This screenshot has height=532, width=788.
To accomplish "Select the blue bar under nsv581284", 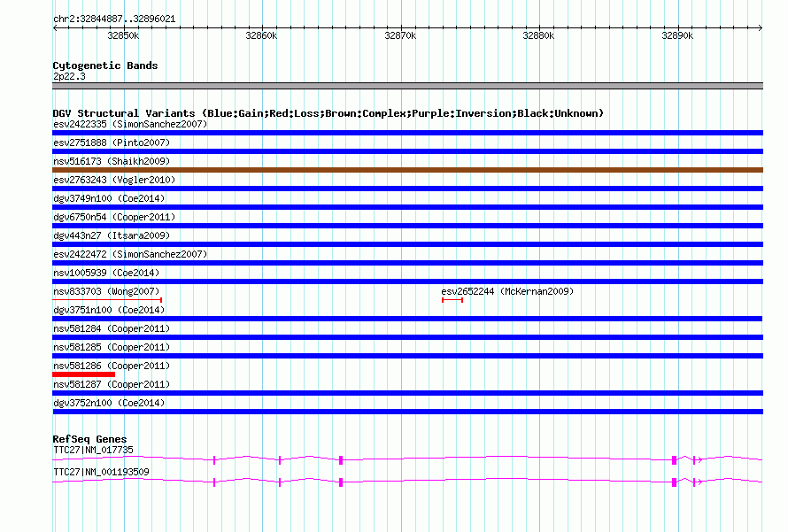I will (x=407, y=337).
